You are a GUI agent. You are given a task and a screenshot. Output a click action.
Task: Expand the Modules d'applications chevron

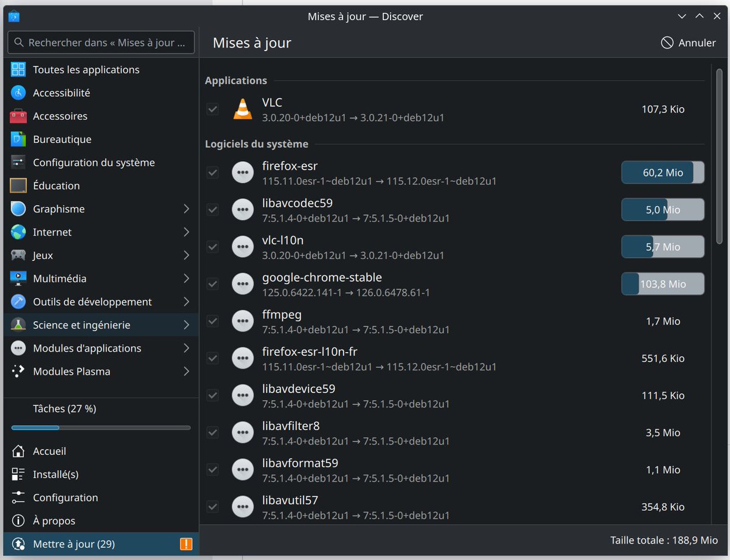coord(186,348)
